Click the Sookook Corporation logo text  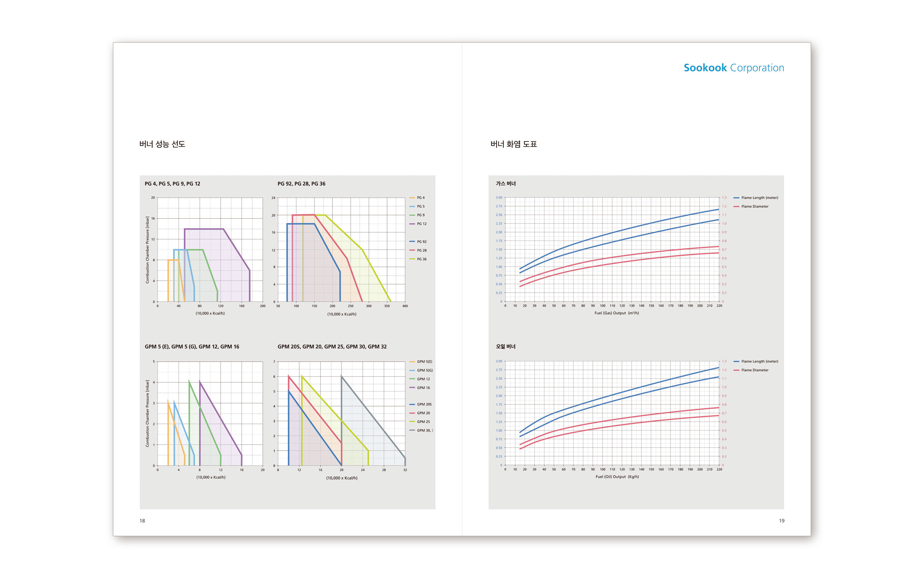[734, 68]
